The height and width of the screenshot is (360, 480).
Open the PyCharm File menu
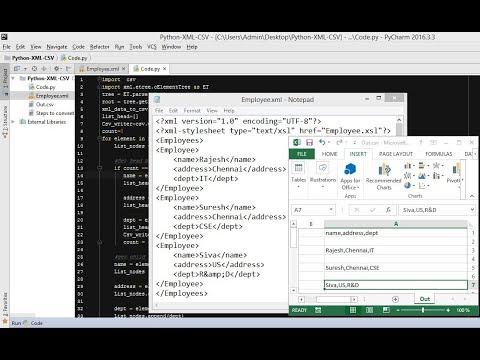point(6,47)
